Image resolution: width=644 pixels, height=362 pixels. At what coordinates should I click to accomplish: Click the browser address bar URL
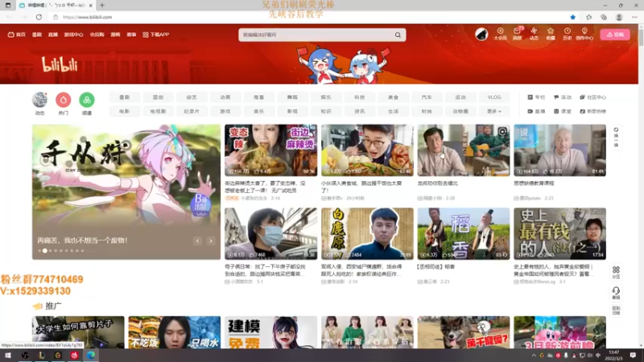87,17
